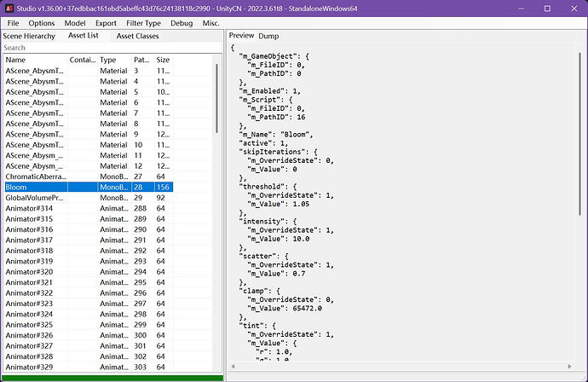Expand the Debug menu
The width and height of the screenshot is (588, 382).
pos(182,23)
